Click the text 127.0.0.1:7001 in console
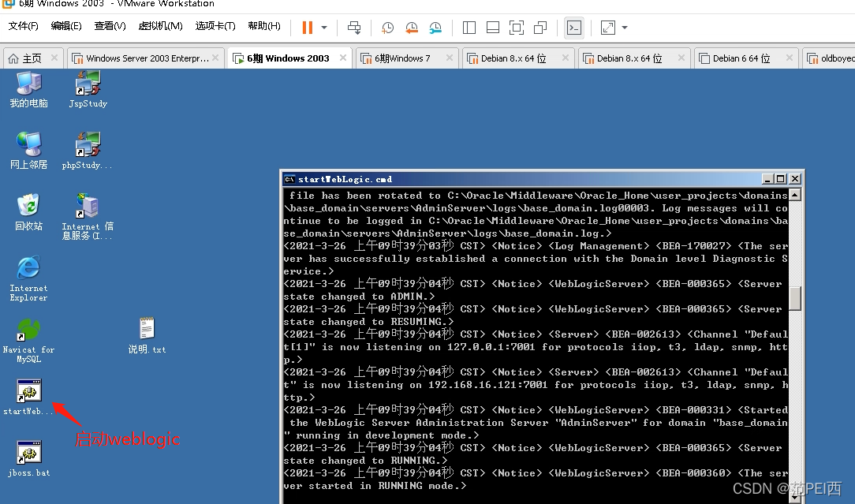 491,347
